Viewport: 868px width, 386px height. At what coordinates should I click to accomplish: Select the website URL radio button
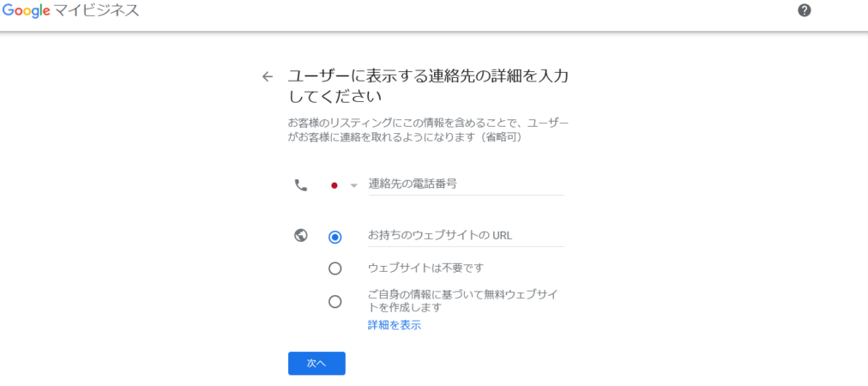[x=335, y=237]
